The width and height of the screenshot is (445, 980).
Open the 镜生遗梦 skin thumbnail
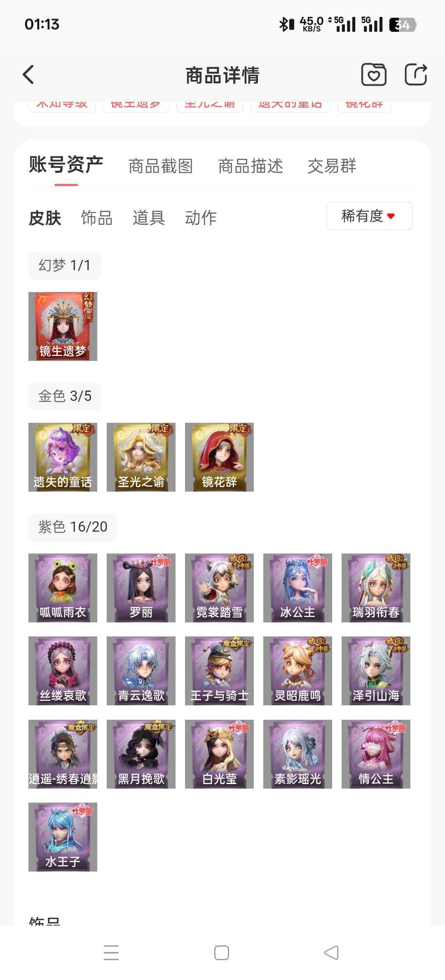pyautogui.click(x=63, y=326)
